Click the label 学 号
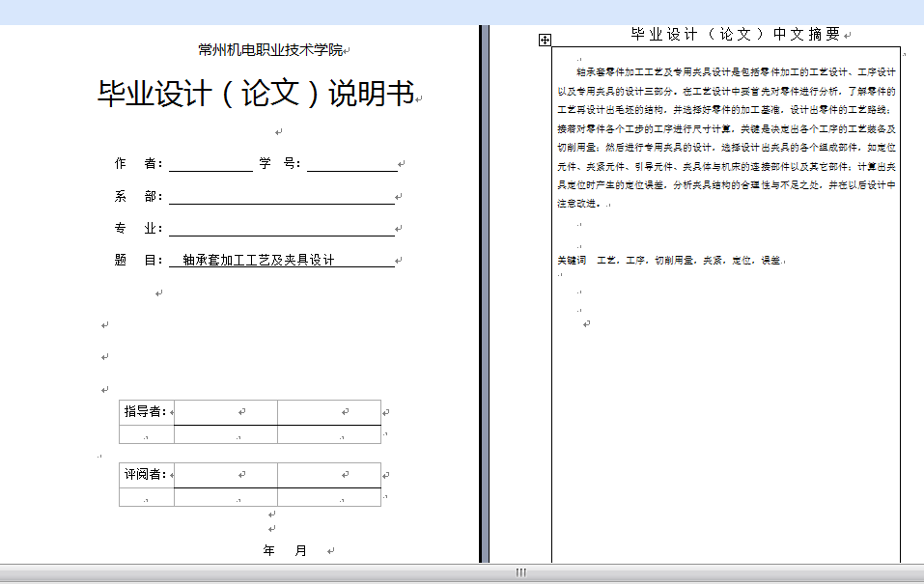Viewport: 924px width, 584px height. coord(280,163)
